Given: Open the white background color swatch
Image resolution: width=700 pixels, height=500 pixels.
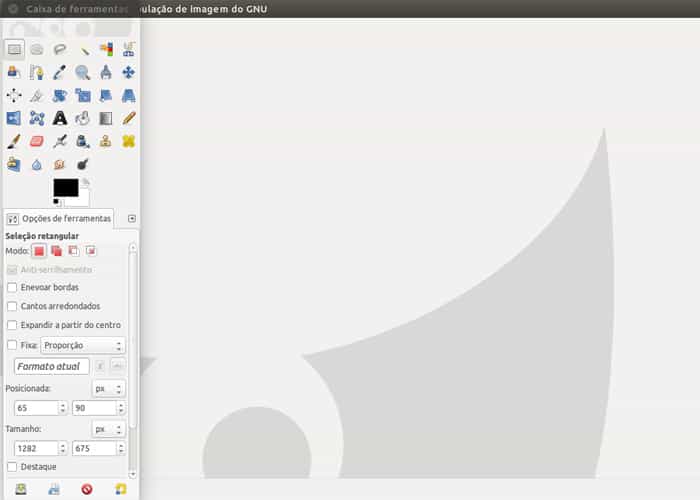Looking at the screenshot, I should click(x=81, y=199).
